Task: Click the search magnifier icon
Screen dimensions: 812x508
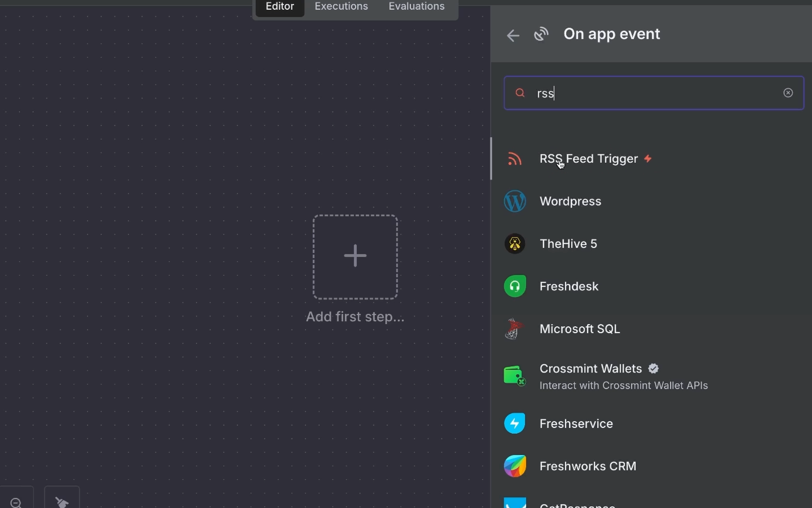Action: pyautogui.click(x=520, y=93)
